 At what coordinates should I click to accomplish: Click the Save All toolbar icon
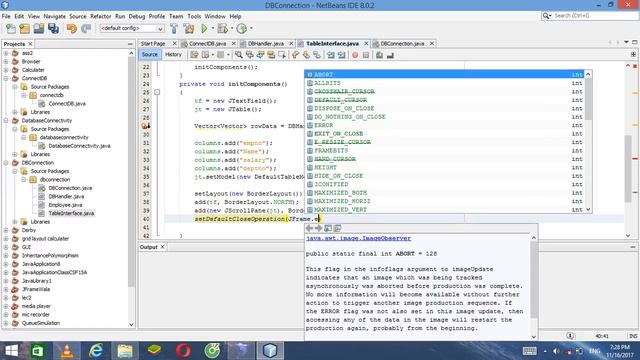53,29
